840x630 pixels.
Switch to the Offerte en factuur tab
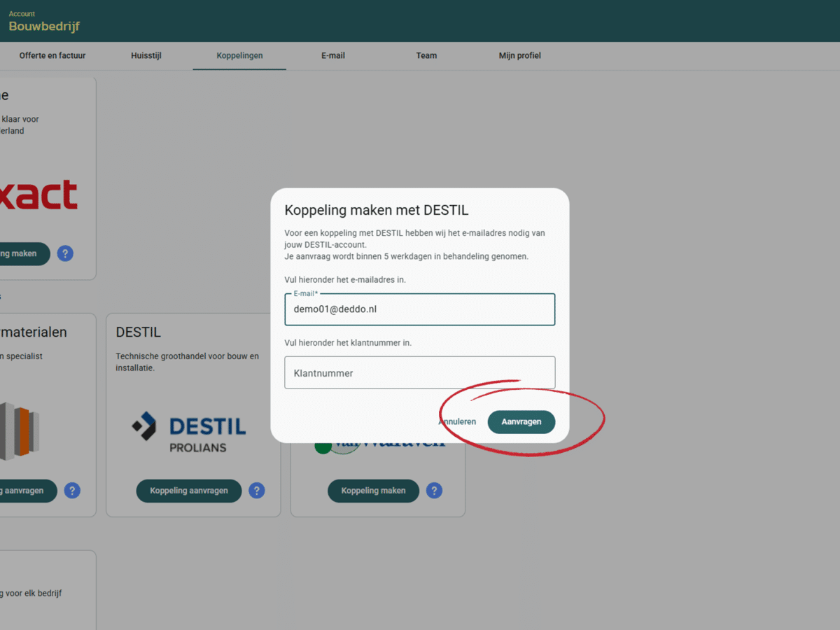pos(52,56)
